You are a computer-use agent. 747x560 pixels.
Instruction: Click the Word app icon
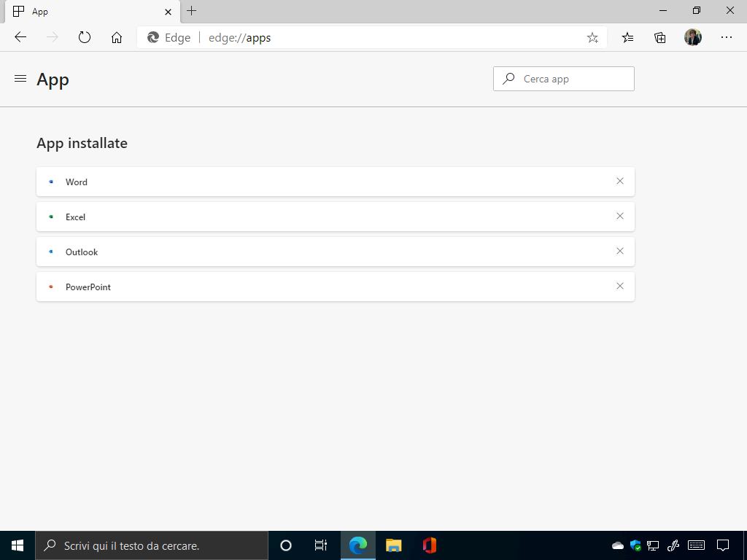click(x=51, y=182)
